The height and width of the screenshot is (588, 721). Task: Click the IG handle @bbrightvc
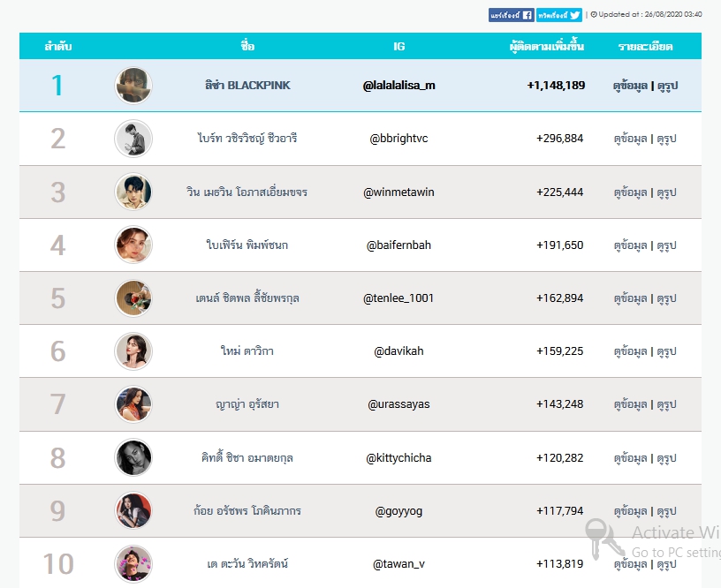[398, 139]
